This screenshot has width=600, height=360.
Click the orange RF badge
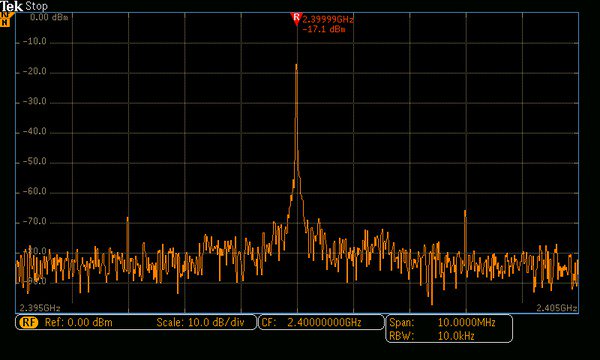coord(29,322)
